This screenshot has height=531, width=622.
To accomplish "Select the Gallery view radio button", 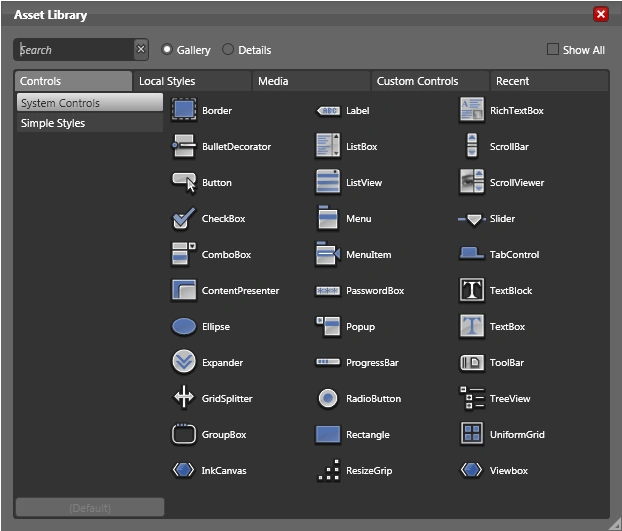I will pyautogui.click(x=167, y=49).
